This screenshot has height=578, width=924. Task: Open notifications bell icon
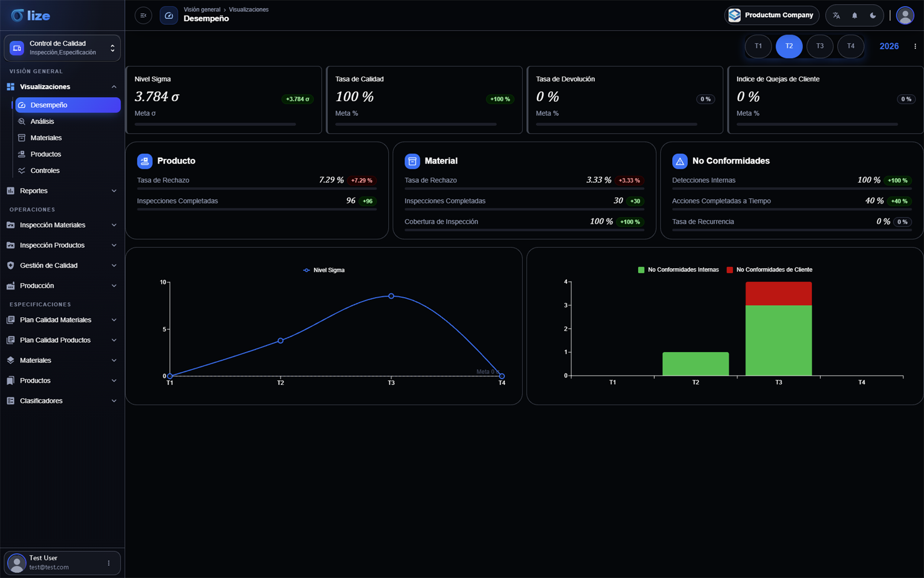click(855, 16)
